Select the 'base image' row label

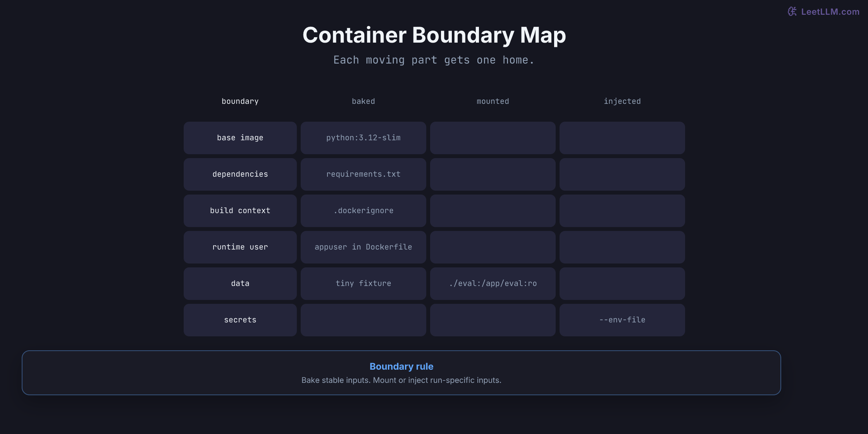click(x=240, y=138)
